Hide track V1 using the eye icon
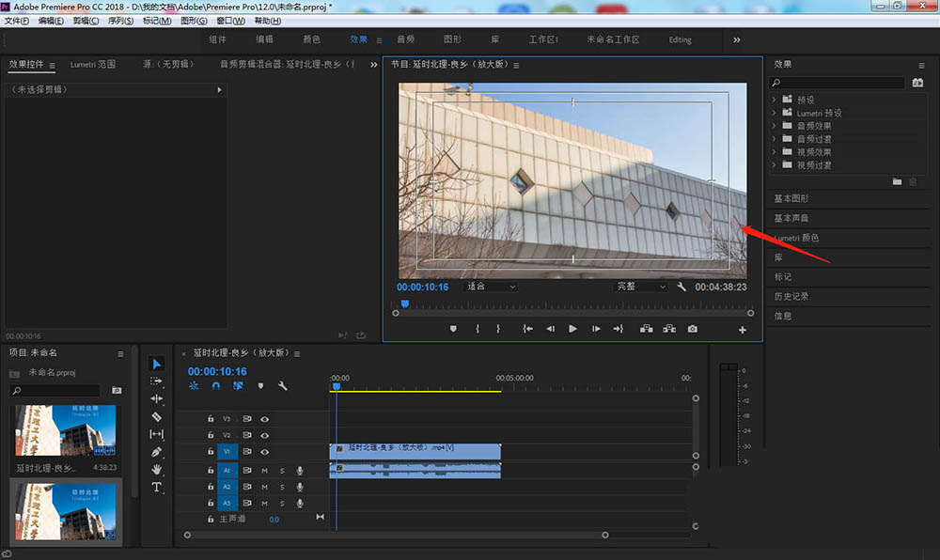This screenshot has height=560, width=940. pos(265,452)
